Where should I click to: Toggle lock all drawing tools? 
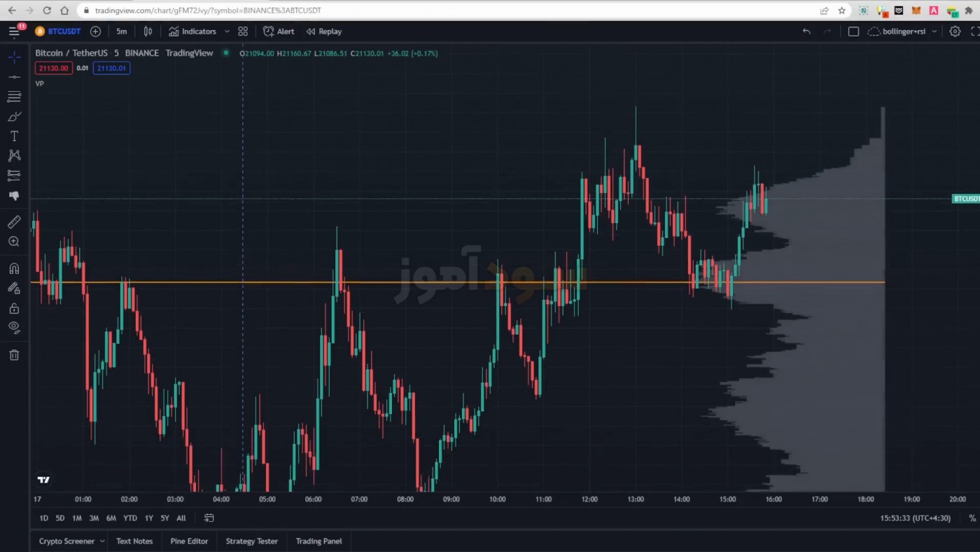pos(14,308)
